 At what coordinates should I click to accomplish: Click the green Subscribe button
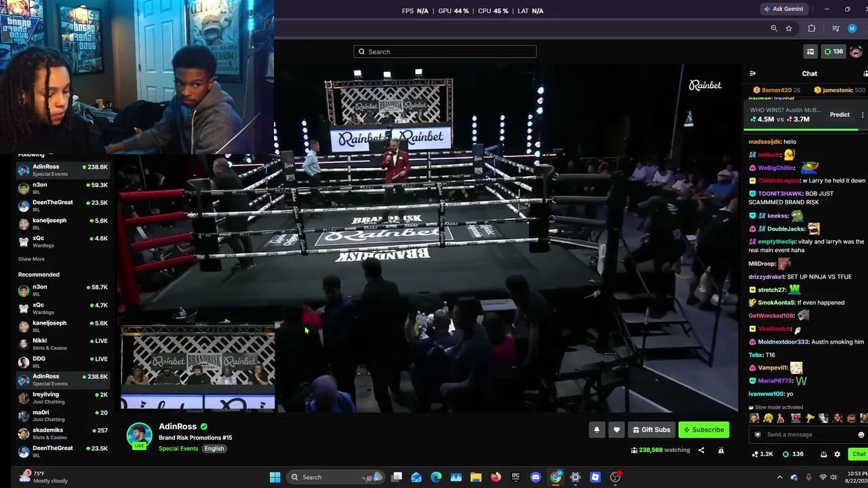(704, 430)
